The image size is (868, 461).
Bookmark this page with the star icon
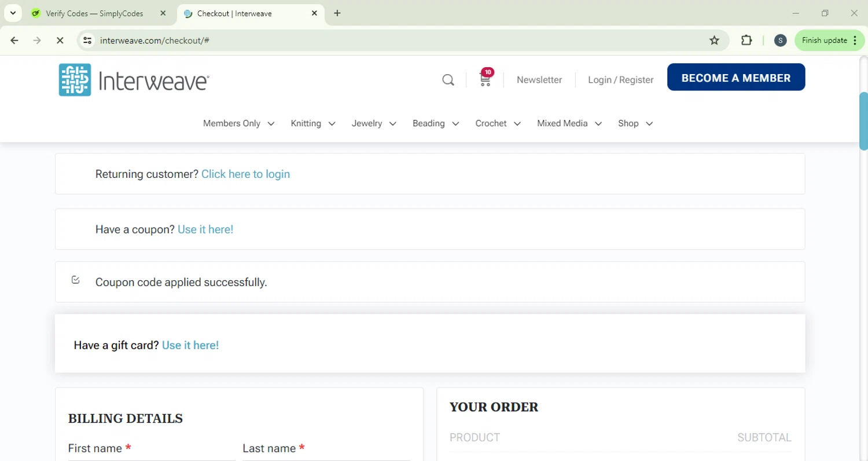tap(715, 41)
